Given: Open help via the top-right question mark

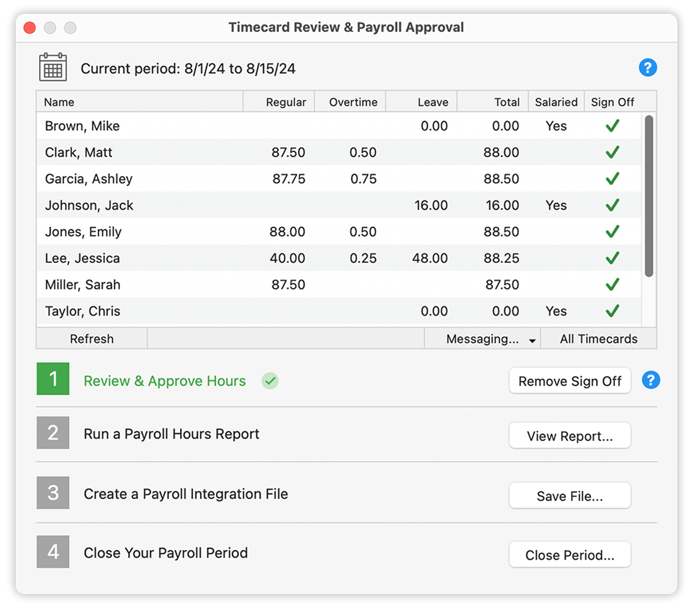Looking at the screenshot, I should [x=647, y=67].
